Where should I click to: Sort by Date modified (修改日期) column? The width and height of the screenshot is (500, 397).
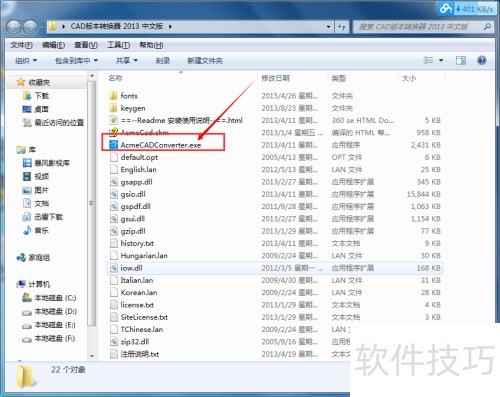click(275, 78)
